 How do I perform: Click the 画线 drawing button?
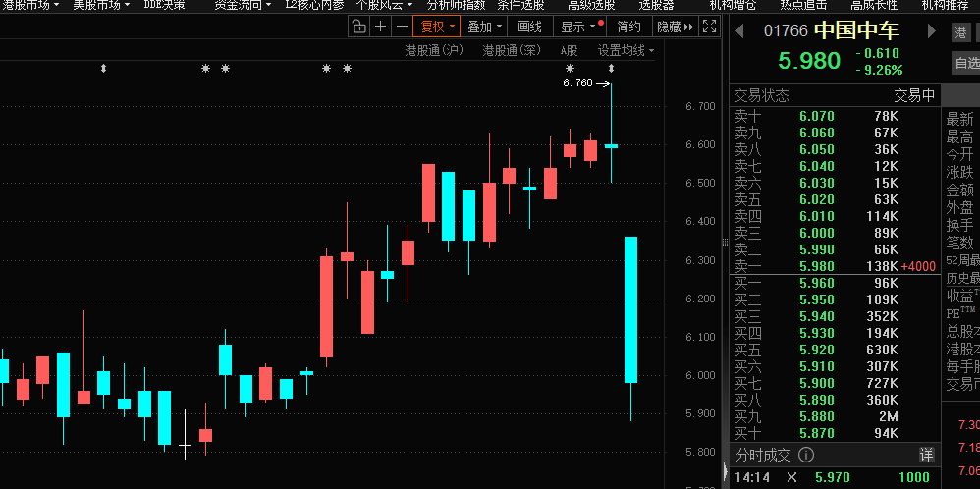point(529,27)
